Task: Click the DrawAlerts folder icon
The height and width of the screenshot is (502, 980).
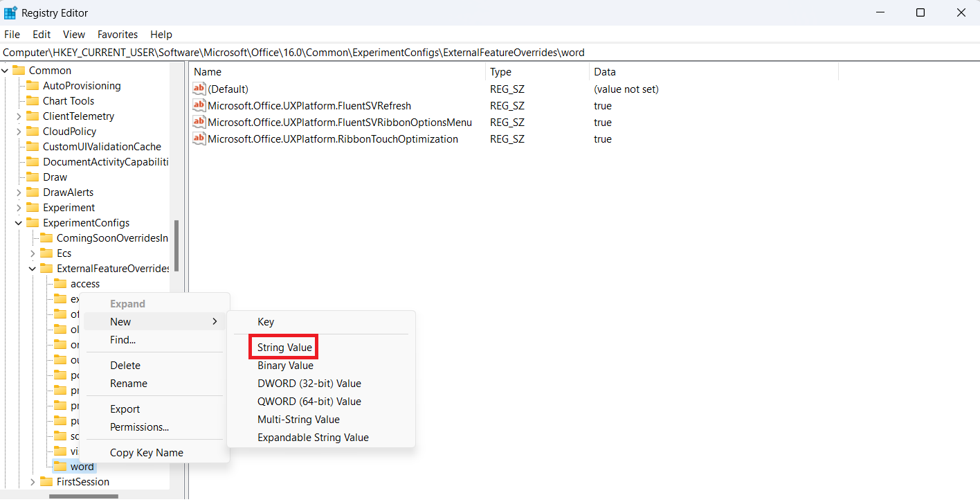Action: [x=33, y=192]
